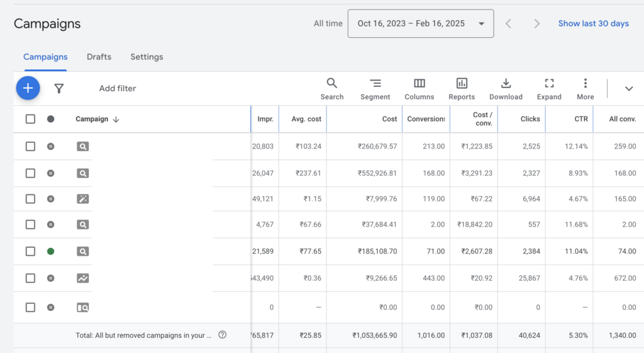Click Demand Gen chart icon in ₹9,266.65 row
Screen dimensions: 644x353
coord(82,277)
